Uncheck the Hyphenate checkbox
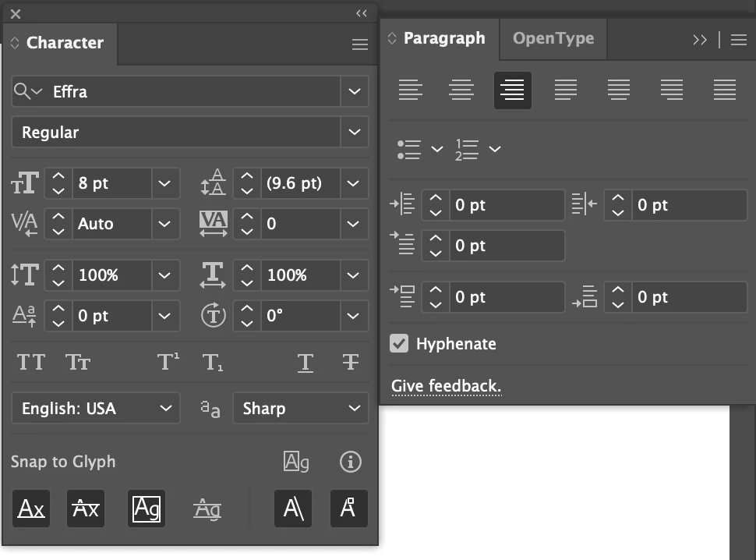 point(399,343)
